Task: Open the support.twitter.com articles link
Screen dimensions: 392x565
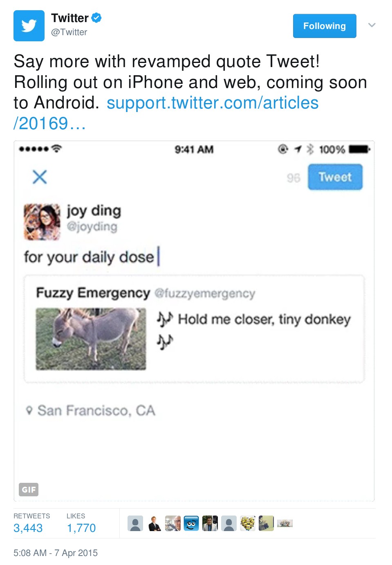Action: (212, 103)
